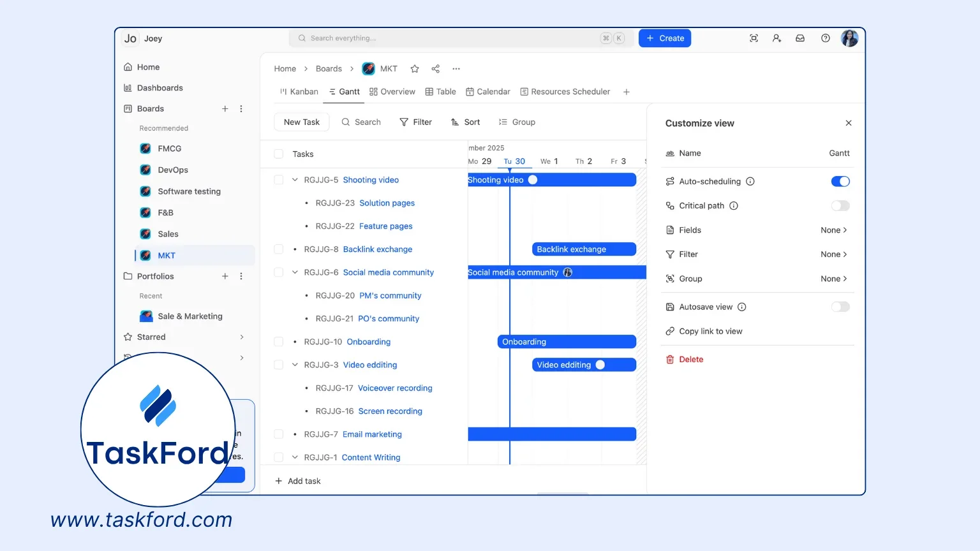Open the three-dot menu in breadcrumb
The image size is (980, 551).
[x=456, y=69]
